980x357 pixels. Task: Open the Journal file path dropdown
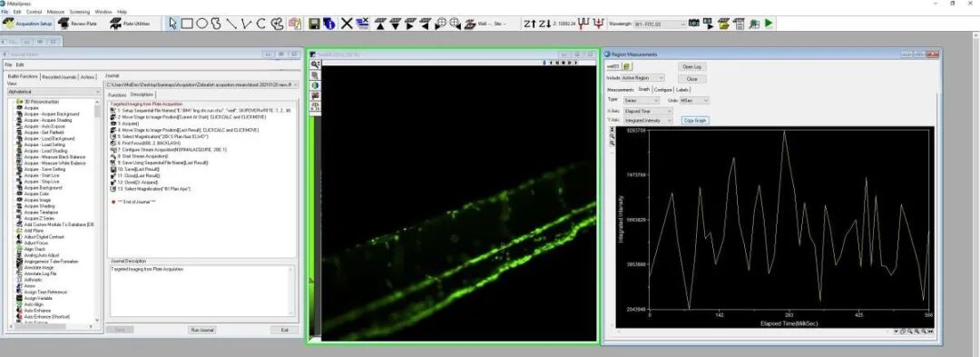click(201, 84)
